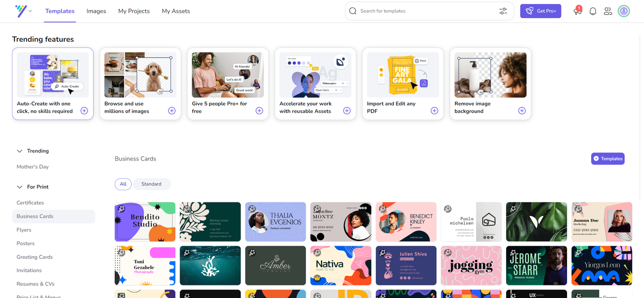Click auto-create badge on Thalia Evgenios card
The width and height of the screenshot is (644, 298).
pos(252,209)
